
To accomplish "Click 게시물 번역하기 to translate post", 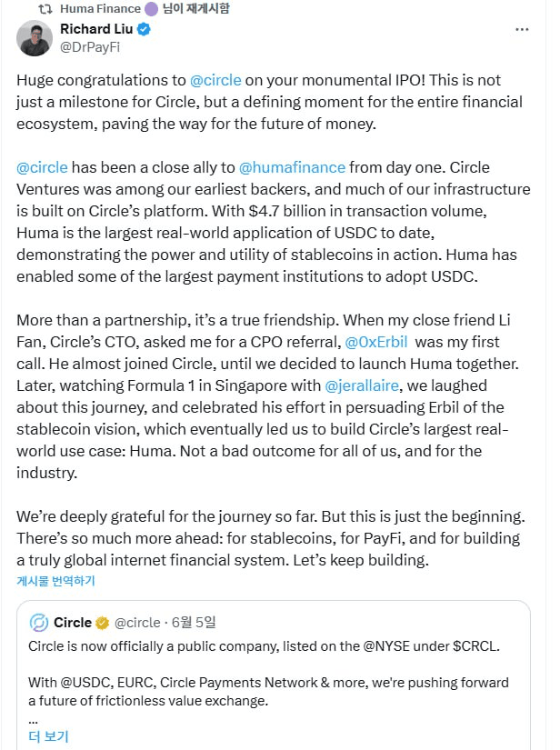I will click(x=55, y=581).
